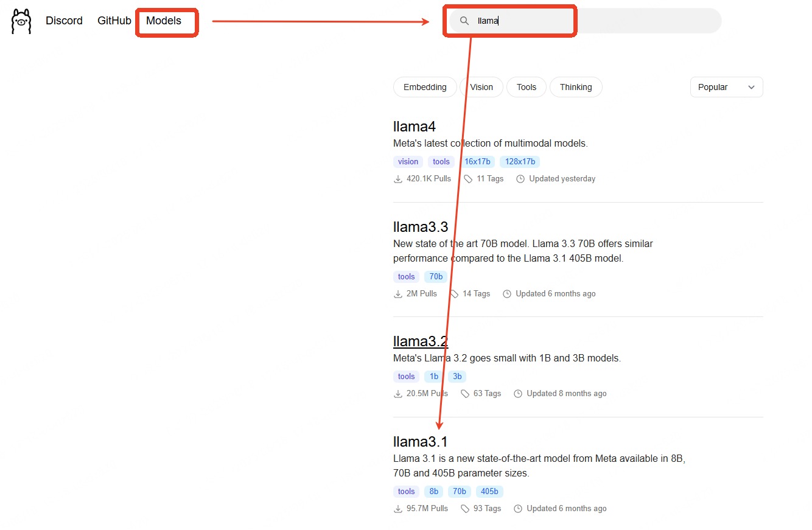Screen dimensions: 812x530
Task: Select the 8b size tag
Action: [434, 492]
